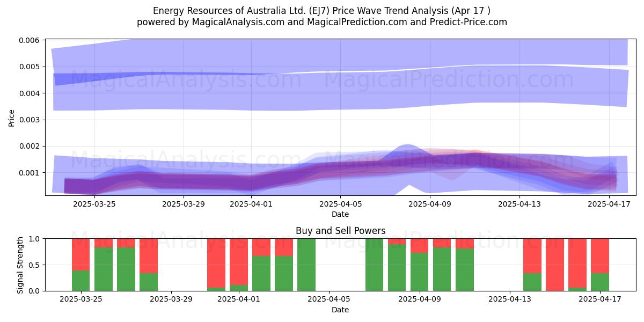Select the 0.5 signal strength tick label

point(35,265)
